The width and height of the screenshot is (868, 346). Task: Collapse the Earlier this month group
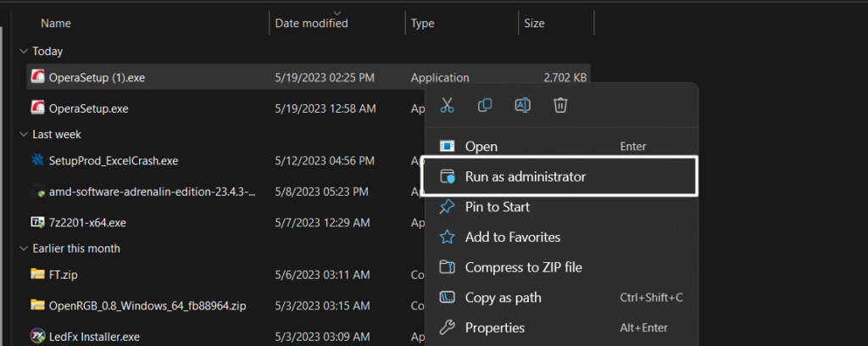point(23,248)
